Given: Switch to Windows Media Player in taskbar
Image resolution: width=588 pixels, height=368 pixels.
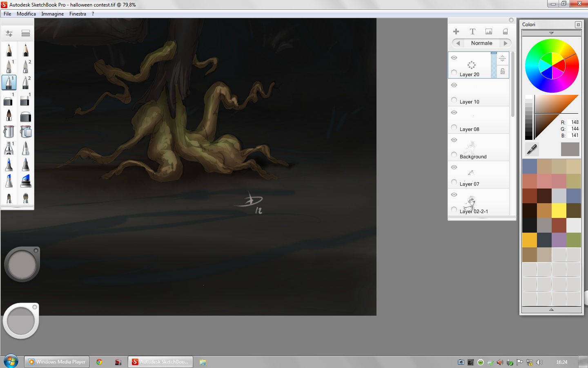Looking at the screenshot, I should (x=57, y=362).
